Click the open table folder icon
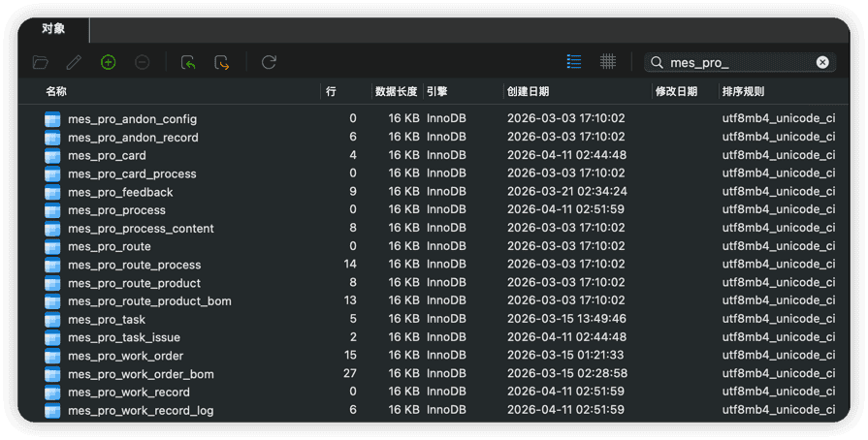This screenshot has height=440, width=868. point(41,63)
